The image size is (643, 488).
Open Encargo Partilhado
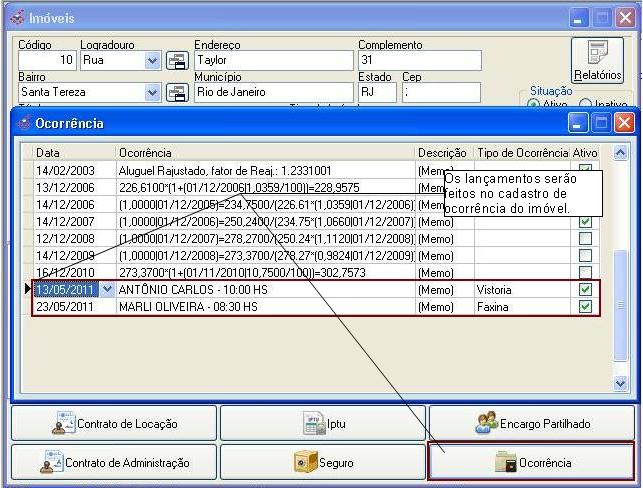pyautogui.click(x=530, y=424)
